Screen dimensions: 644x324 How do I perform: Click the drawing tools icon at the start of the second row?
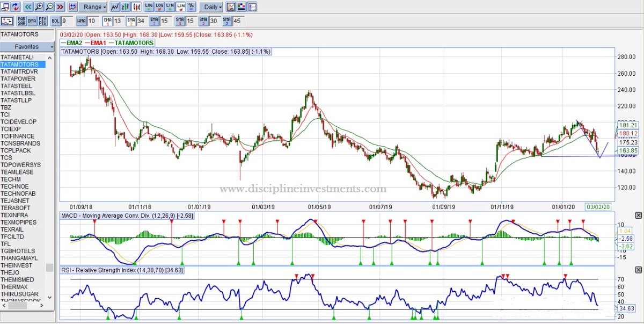[x=7, y=21]
